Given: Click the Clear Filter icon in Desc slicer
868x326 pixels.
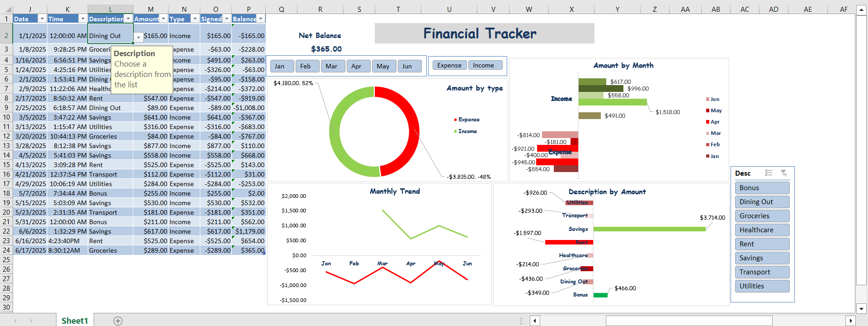Looking at the screenshot, I should coord(784,173).
